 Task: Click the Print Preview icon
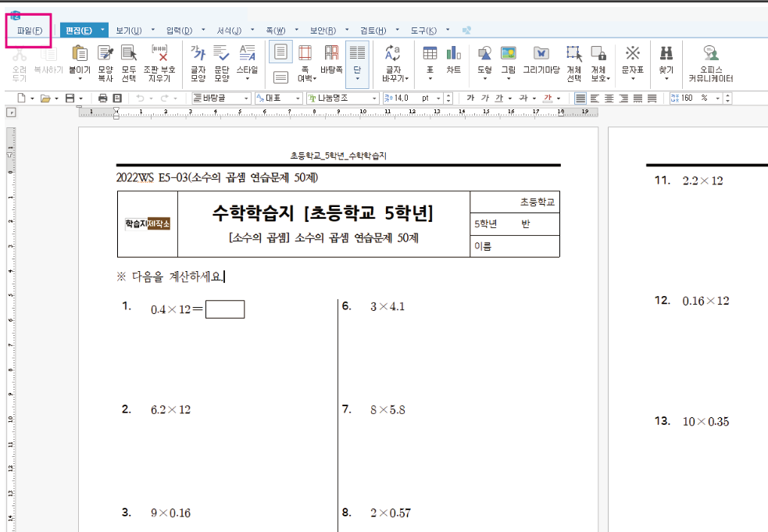point(117,98)
